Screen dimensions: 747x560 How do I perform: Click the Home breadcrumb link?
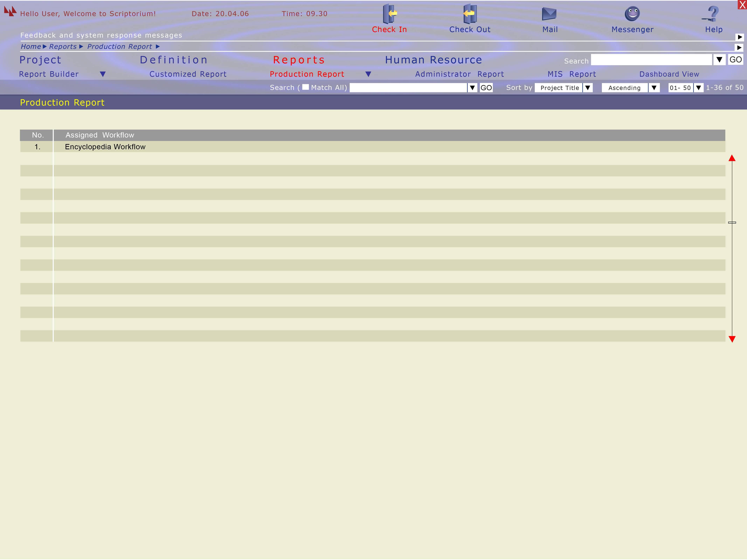pos(31,47)
